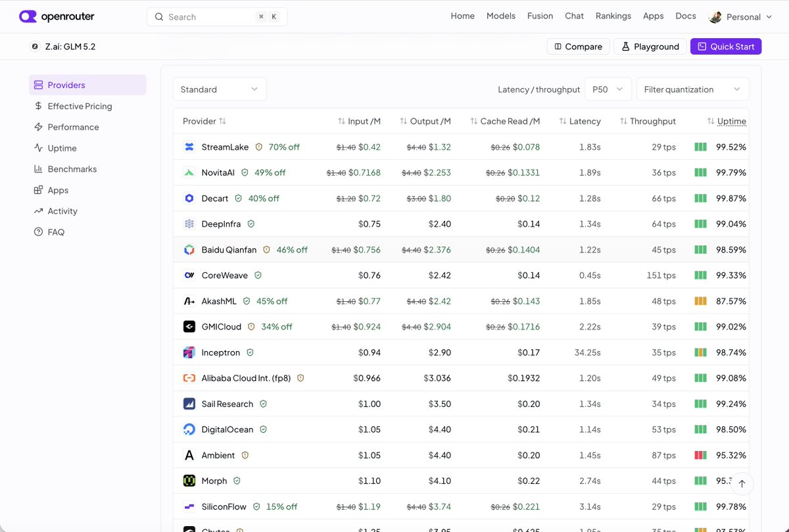Click the NovitaAI provider logo

click(189, 173)
